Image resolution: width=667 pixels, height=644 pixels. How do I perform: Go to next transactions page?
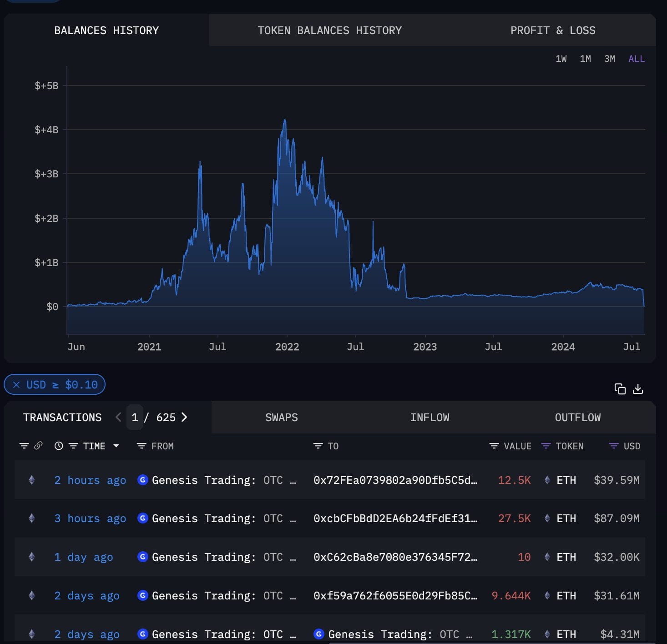184,417
